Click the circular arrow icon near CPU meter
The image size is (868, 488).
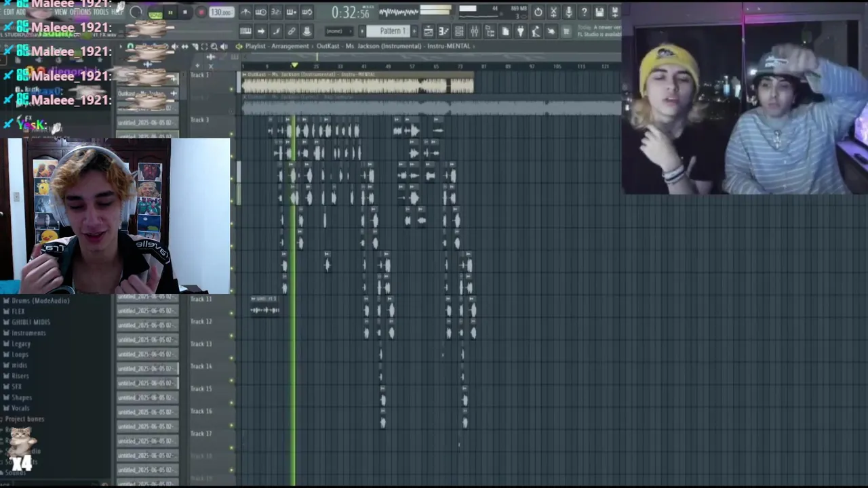pyautogui.click(x=538, y=12)
